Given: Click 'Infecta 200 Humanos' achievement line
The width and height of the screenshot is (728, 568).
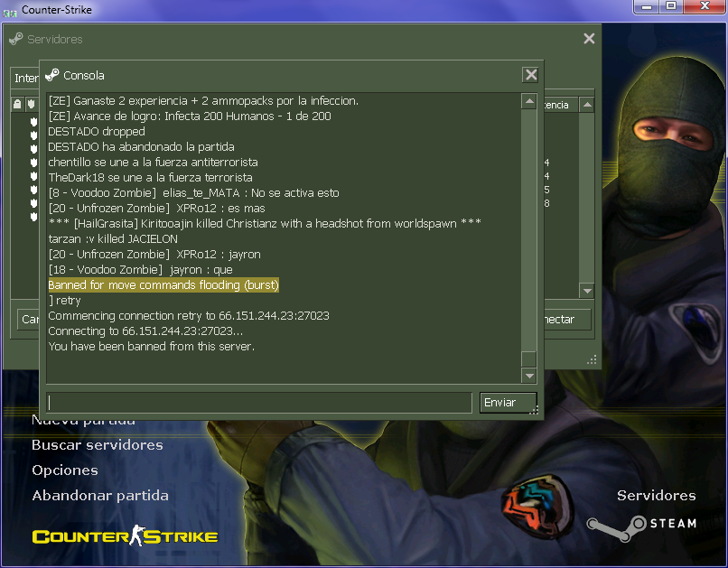Looking at the screenshot, I should click(x=190, y=116).
